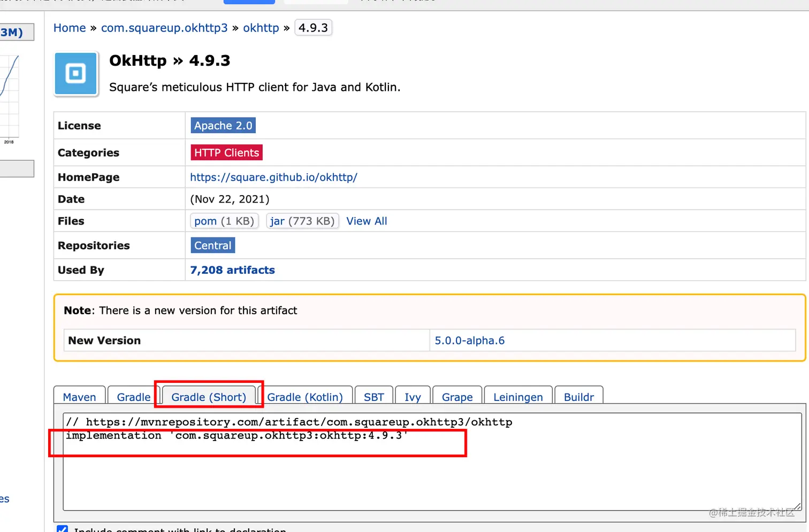
Task: Click the Square's meticulous HTTP client description
Action: 255,87
